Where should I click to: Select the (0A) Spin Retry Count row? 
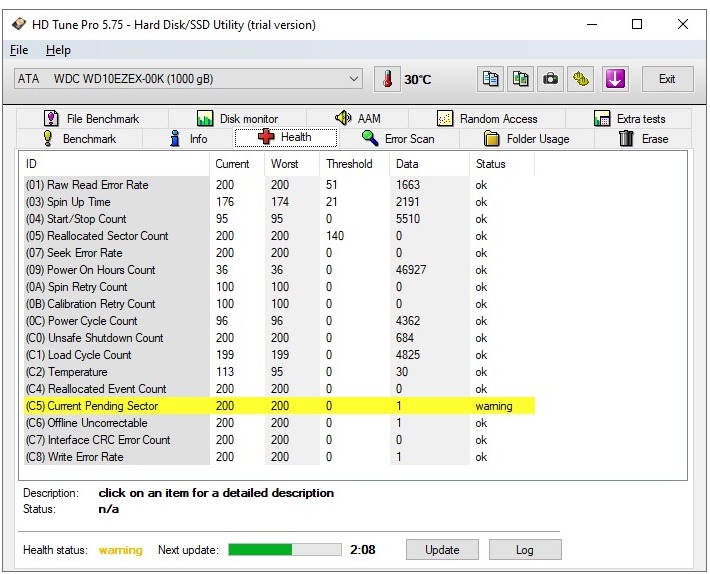coord(279,287)
